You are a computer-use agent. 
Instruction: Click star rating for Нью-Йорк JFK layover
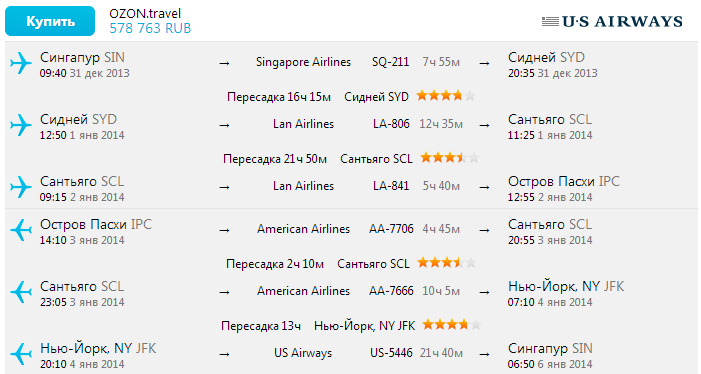452,325
